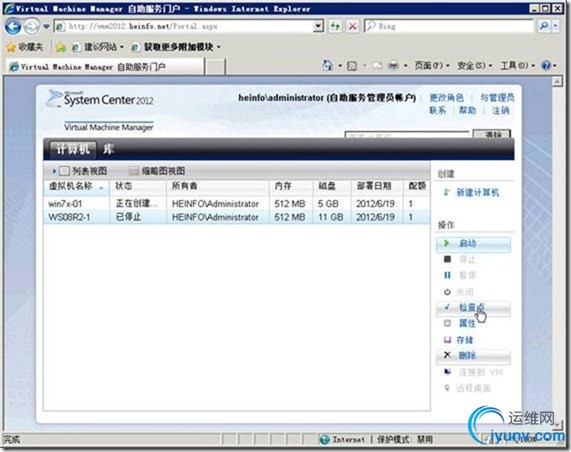
Task: Click the 关闭 shut down power icon
Action: [x=447, y=292]
